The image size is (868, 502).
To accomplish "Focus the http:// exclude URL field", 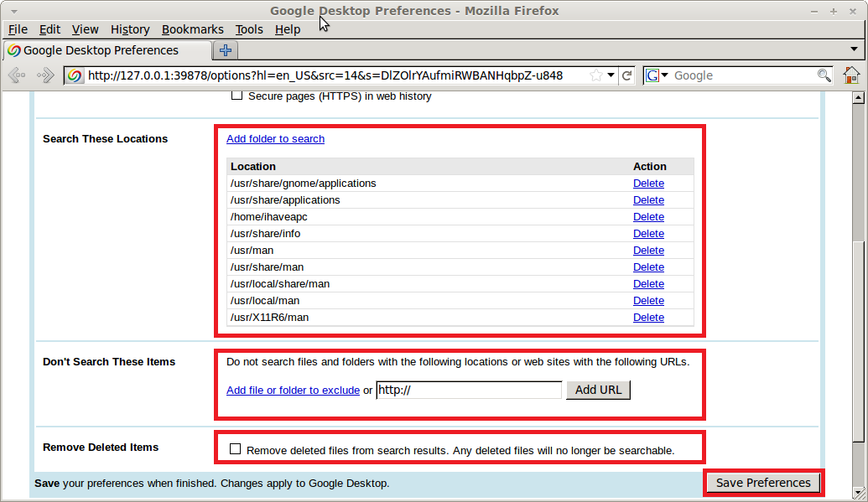I will pyautogui.click(x=469, y=390).
